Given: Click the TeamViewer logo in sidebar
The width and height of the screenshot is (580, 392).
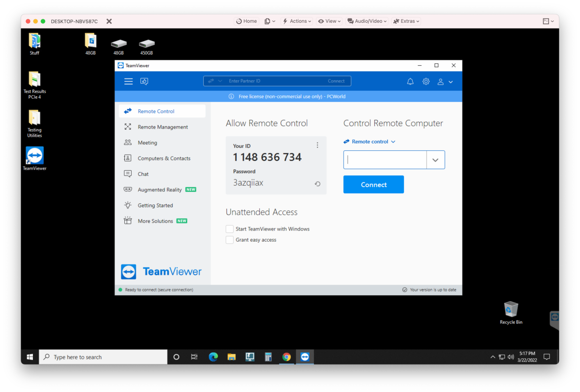Looking at the screenshot, I should [161, 272].
